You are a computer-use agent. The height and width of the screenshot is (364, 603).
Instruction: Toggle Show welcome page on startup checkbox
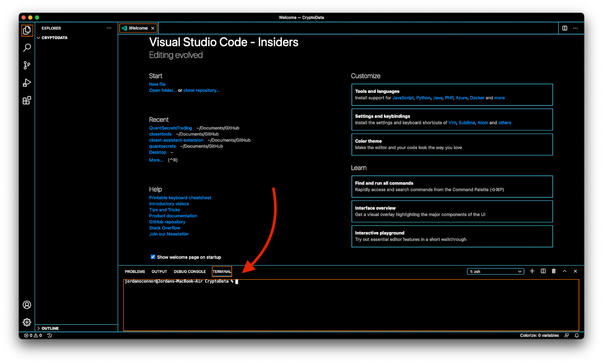pos(153,257)
